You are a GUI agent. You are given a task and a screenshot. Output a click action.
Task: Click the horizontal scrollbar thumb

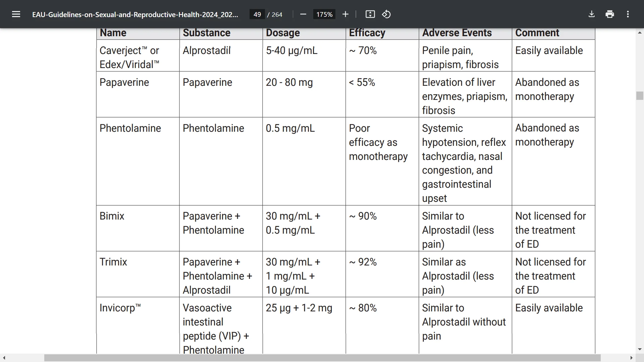tap(322, 358)
